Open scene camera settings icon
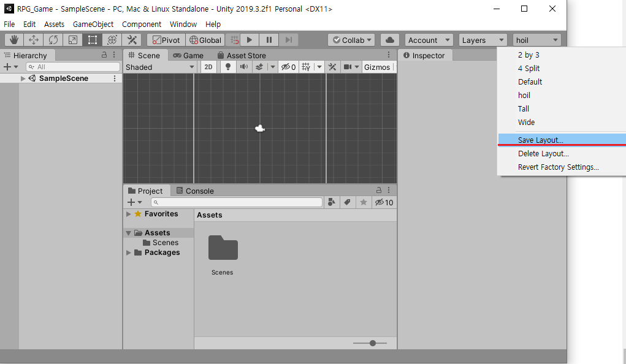Screen dimensions: 626x364 tap(348, 67)
